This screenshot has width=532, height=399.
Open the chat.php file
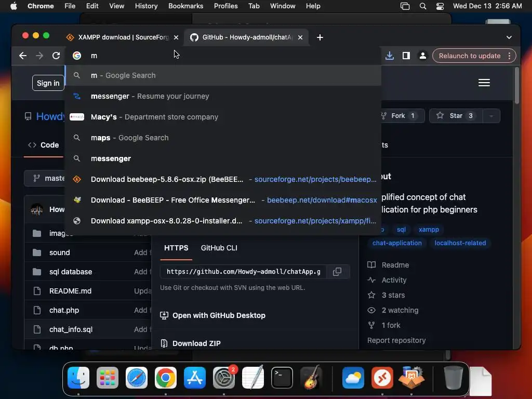point(64,310)
